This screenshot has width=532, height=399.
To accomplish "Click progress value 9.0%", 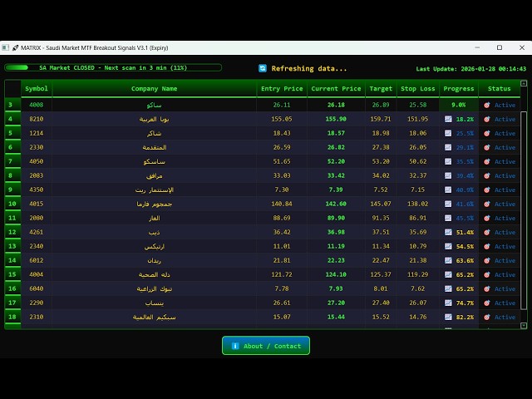I will (x=458, y=105).
